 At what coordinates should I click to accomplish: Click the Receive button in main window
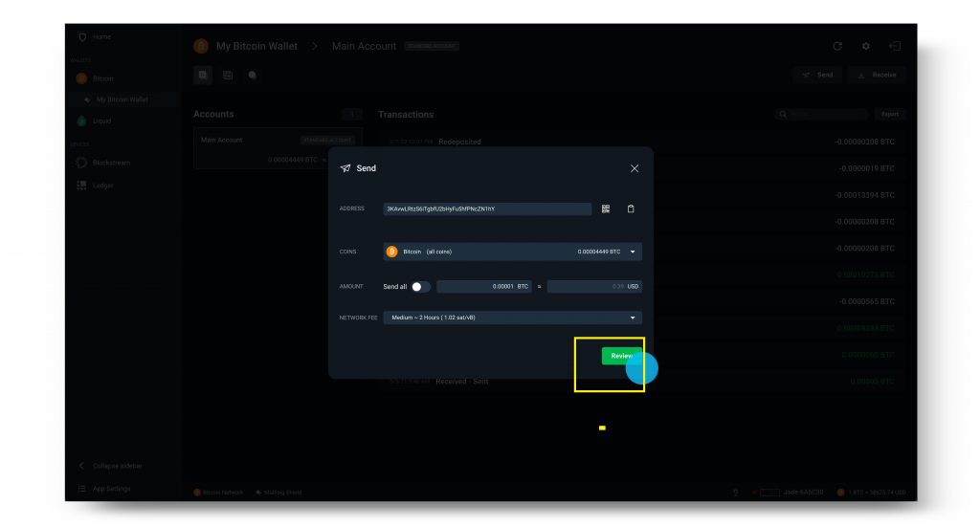pos(878,75)
